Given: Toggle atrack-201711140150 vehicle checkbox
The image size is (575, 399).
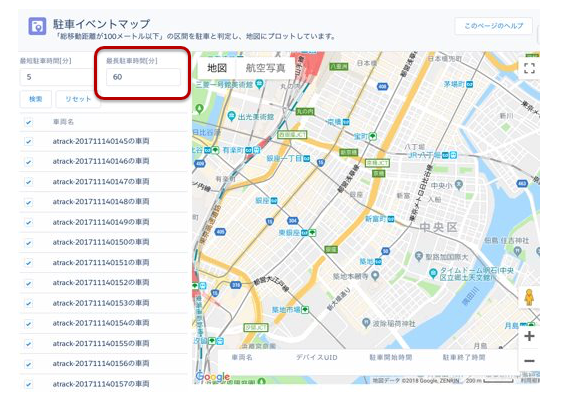Looking at the screenshot, I should tap(28, 243).
